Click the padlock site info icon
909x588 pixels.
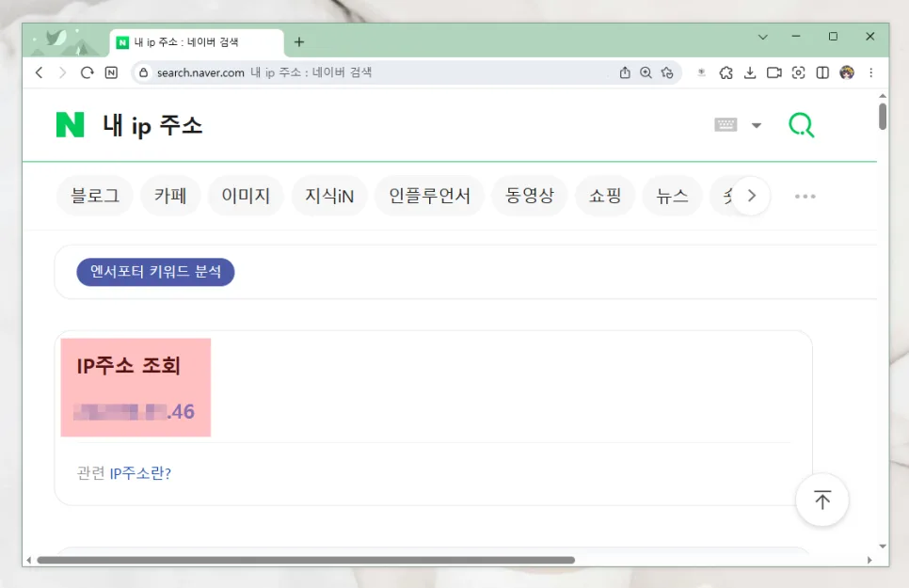click(144, 72)
